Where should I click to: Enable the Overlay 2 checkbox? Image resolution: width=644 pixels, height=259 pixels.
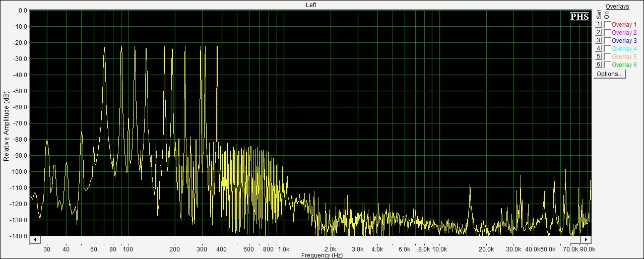[607, 33]
